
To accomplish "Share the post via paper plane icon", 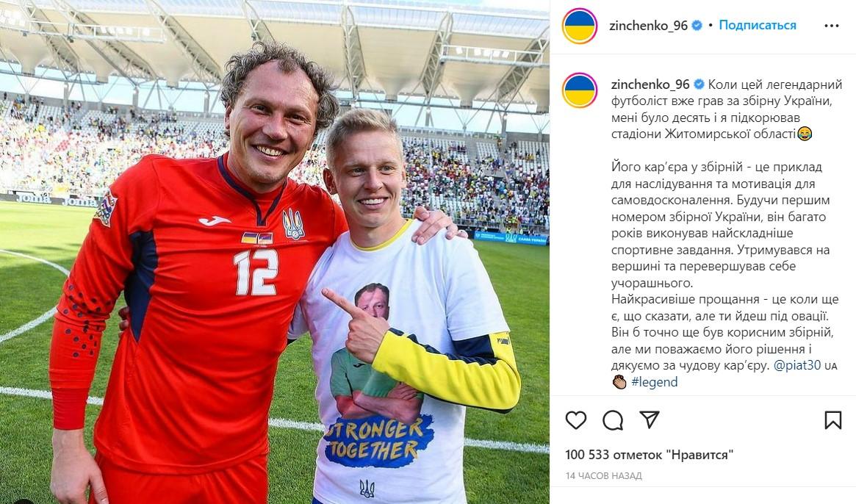I will point(649,420).
